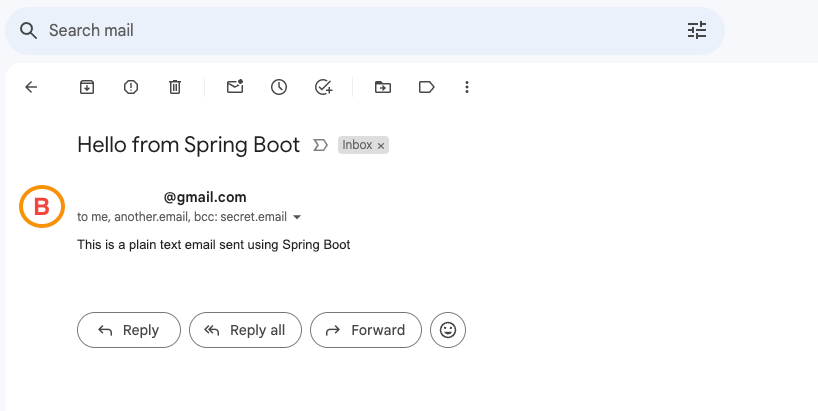The height and width of the screenshot is (411, 818).
Task: Snooze this email with the clock icon
Action: click(279, 87)
